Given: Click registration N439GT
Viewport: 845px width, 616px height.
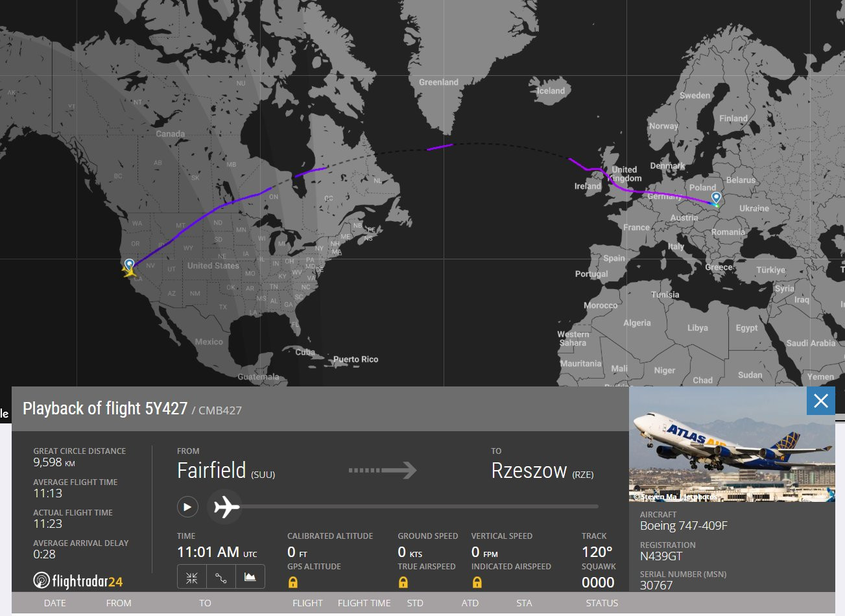Looking at the screenshot, I should [x=661, y=556].
